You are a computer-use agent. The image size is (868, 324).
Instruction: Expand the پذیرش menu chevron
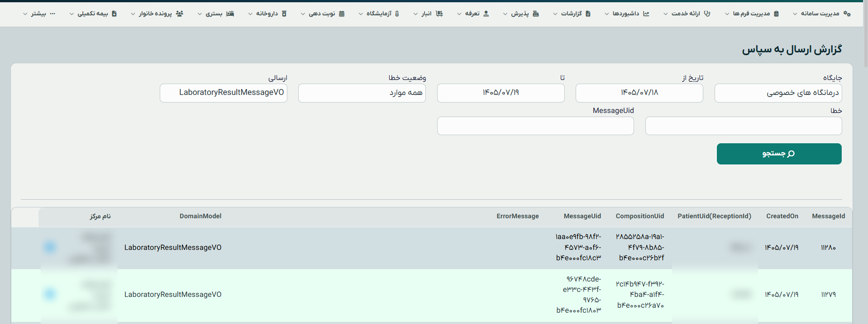pos(505,14)
